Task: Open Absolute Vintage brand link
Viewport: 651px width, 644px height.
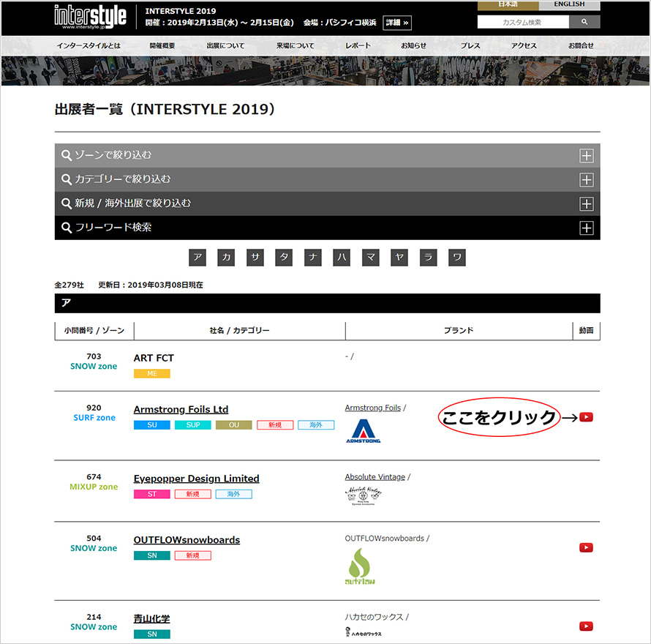Action: tap(375, 477)
